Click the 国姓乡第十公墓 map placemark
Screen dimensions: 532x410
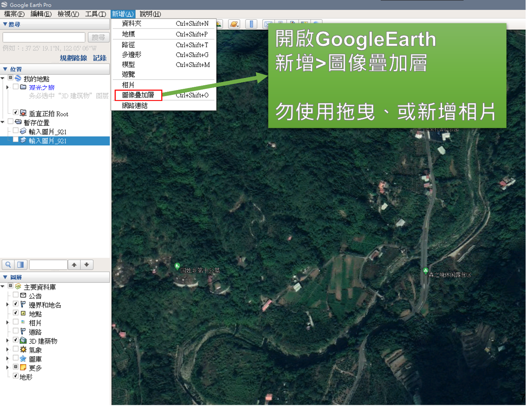click(177, 266)
